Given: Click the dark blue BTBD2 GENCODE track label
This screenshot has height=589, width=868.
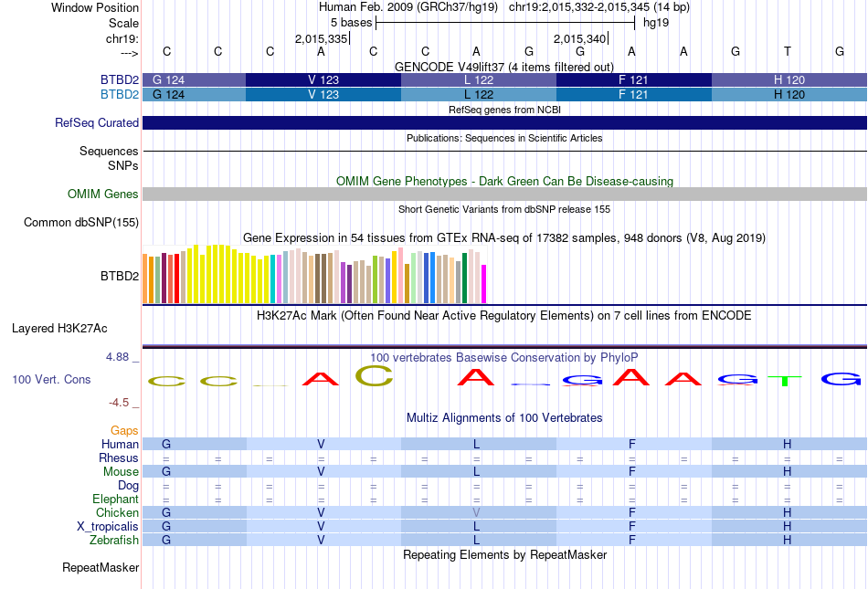Looking at the screenshot, I should [x=119, y=79].
